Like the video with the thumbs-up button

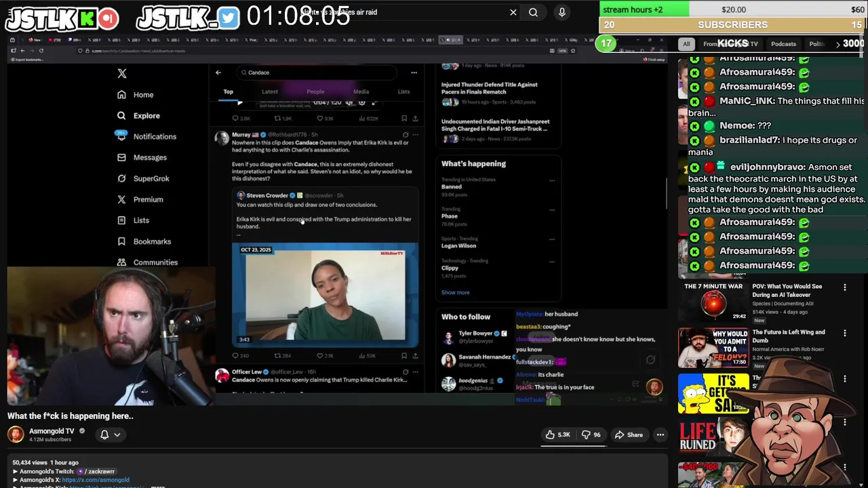click(x=559, y=434)
